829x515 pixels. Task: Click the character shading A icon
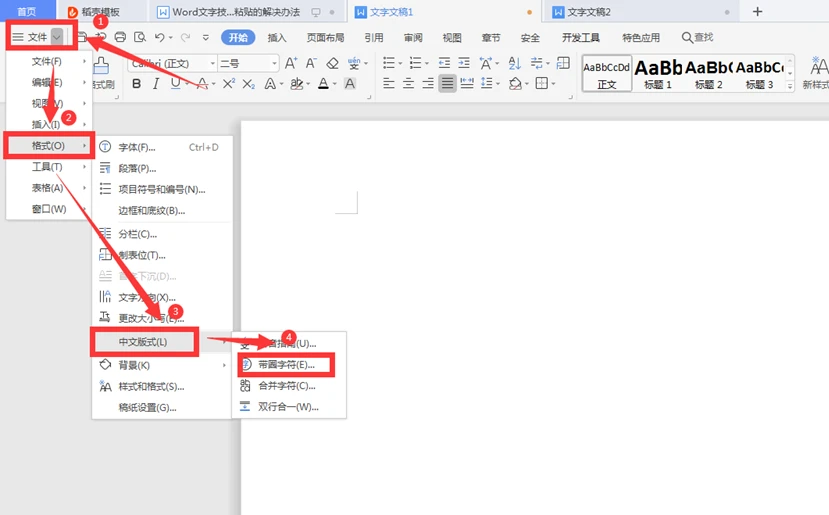(x=350, y=84)
